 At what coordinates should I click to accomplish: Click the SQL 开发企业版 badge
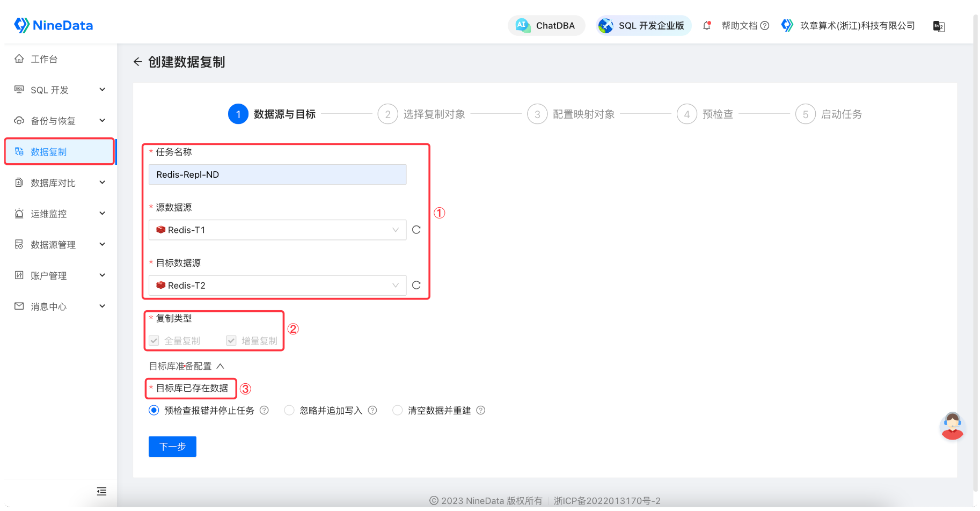[643, 25]
